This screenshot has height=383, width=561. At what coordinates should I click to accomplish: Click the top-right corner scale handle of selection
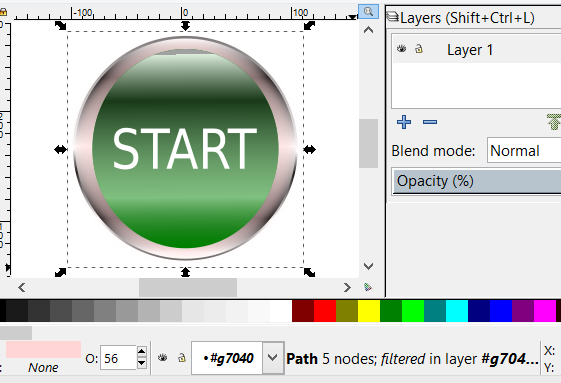point(309,25)
